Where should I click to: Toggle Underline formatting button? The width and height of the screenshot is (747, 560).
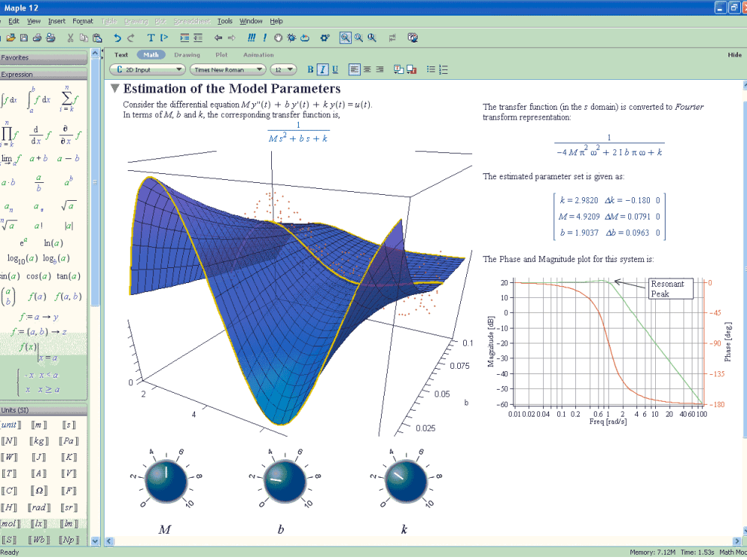pos(335,69)
